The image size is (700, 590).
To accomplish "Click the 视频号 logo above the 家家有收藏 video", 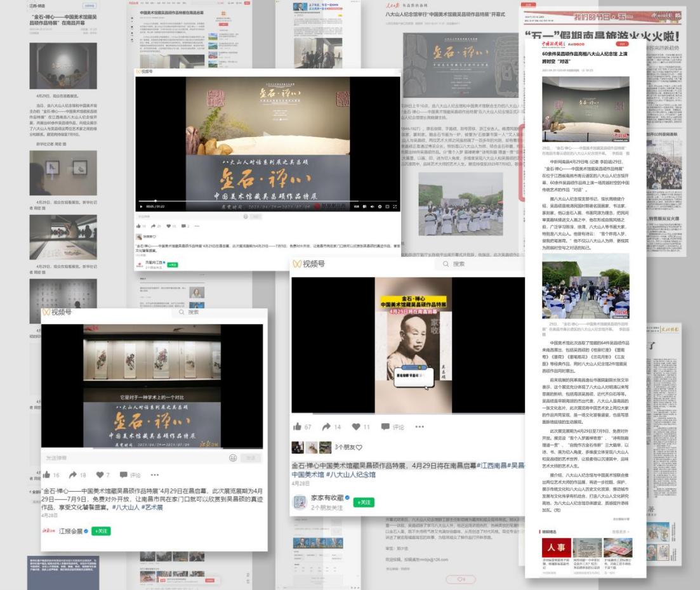I will click(x=309, y=264).
